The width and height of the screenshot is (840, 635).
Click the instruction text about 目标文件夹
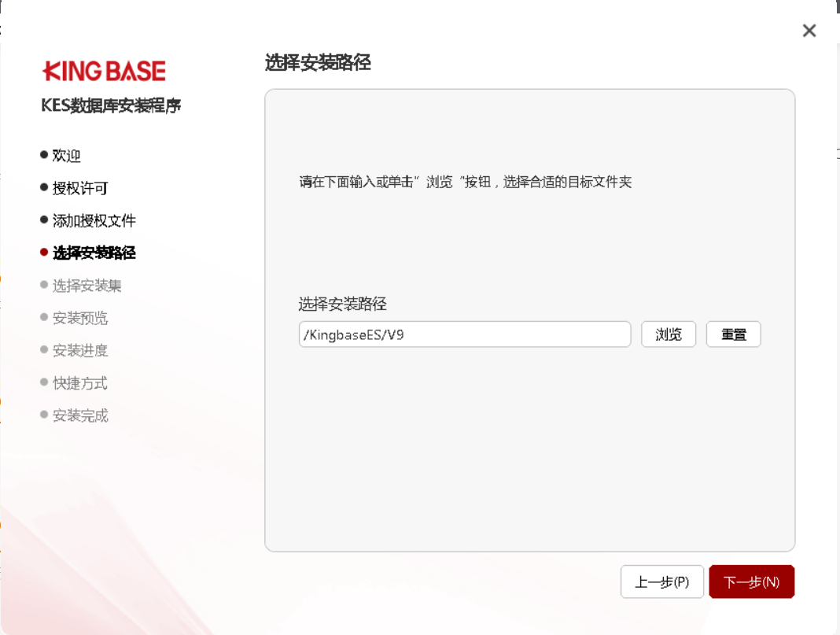pyautogui.click(x=465, y=183)
